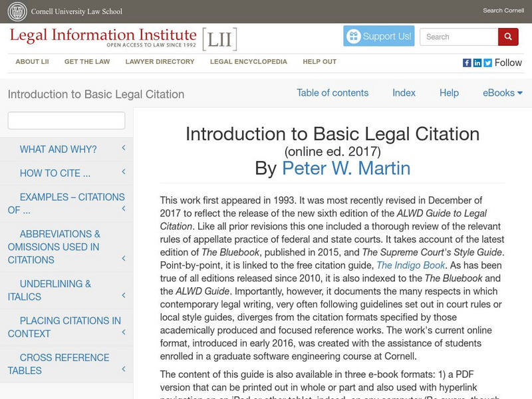This screenshot has height=399, width=532.
Task: Expand Examples – Citations Of chevron
Action: point(124,209)
